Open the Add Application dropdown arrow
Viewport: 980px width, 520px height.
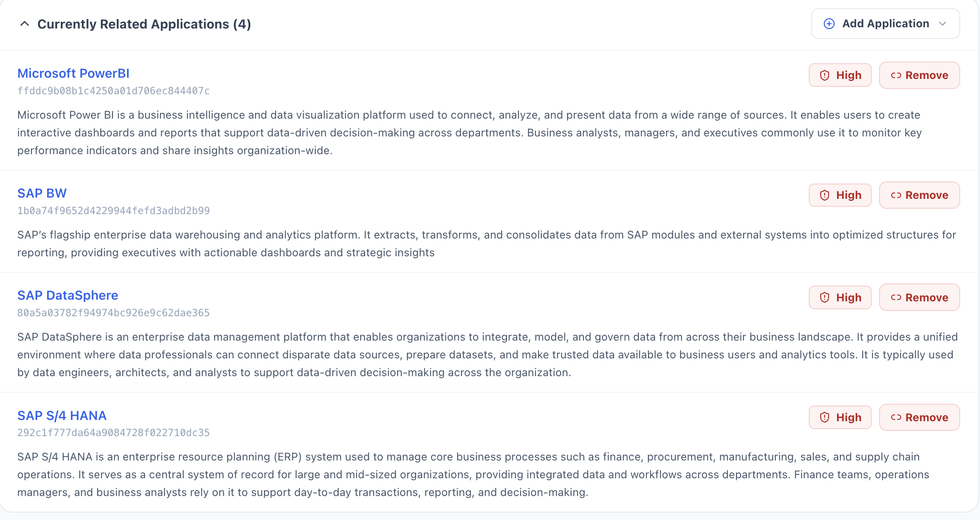coord(943,24)
